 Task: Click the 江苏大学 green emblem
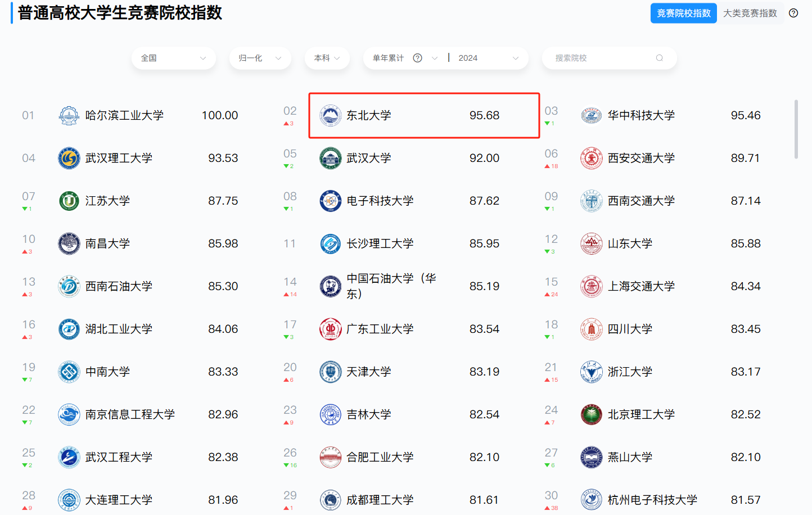tap(69, 201)
